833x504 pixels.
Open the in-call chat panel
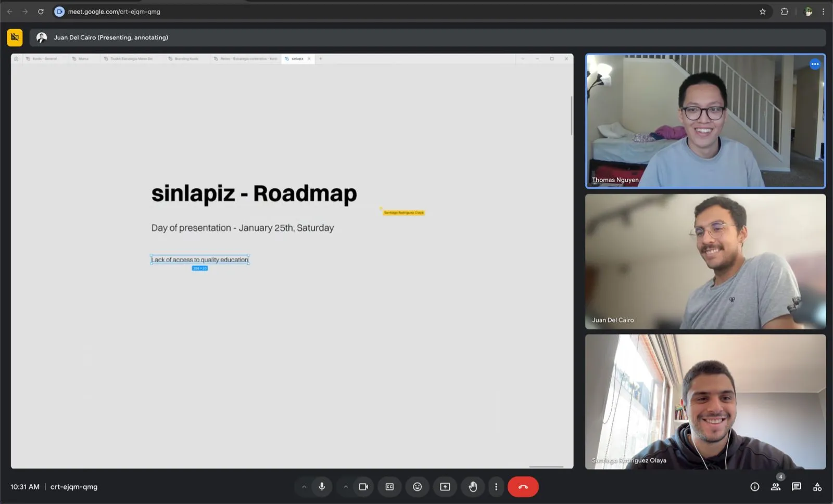(x=796, y=487)
